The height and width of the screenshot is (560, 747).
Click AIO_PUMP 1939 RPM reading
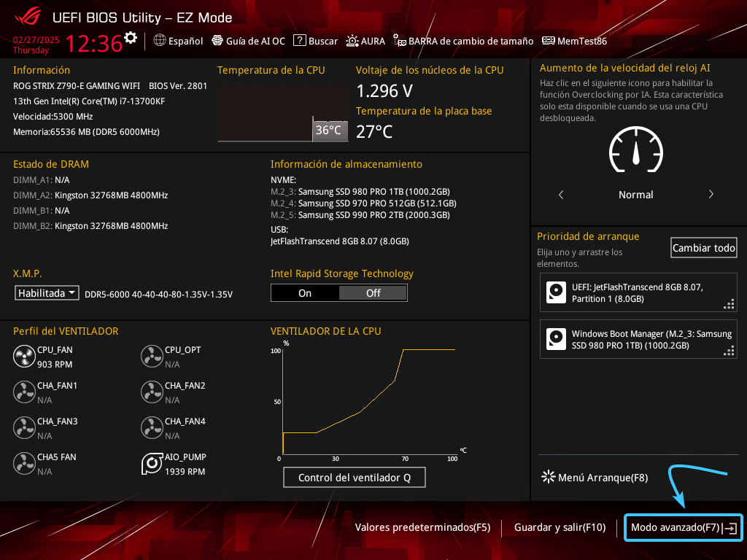(185, 472)
